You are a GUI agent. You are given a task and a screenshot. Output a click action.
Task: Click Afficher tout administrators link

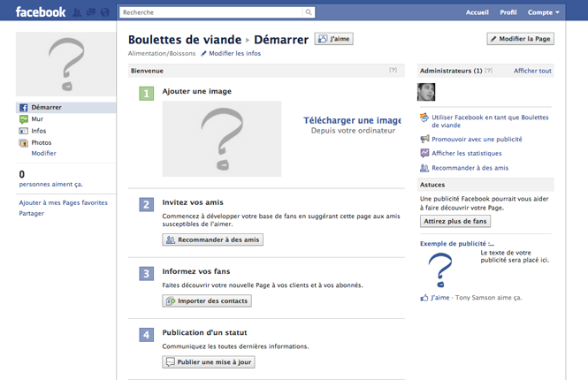(532, 71)
